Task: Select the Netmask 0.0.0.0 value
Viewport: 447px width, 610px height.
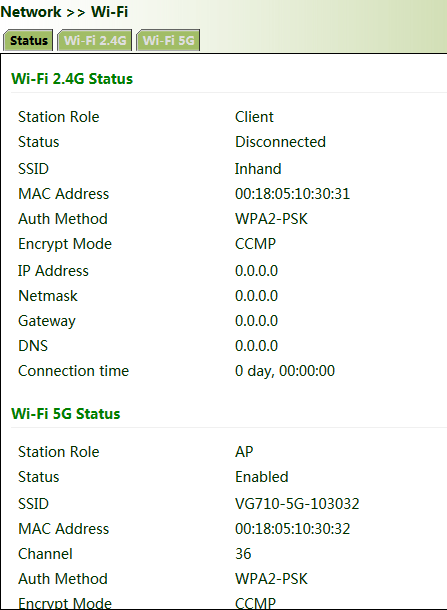Action: click(x=256, y=296)
